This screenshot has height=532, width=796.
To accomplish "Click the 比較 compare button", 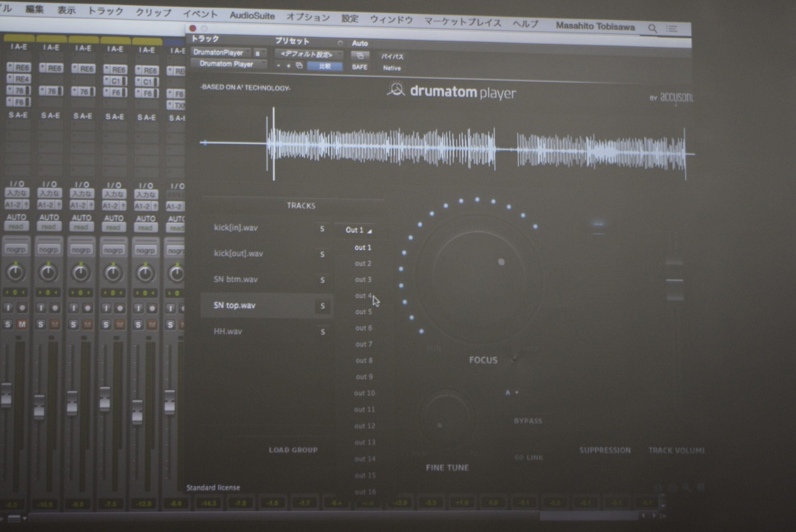I will point(325,66).
